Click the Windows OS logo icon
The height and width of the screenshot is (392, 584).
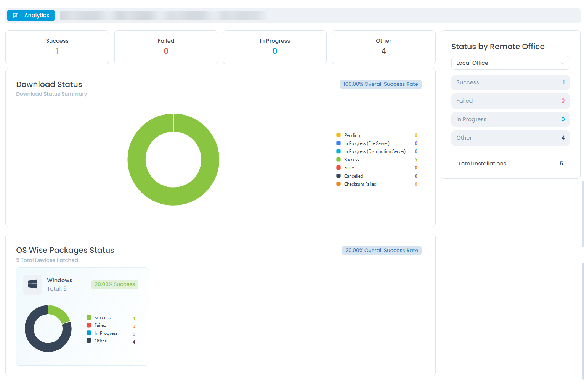tap(32, 284)
